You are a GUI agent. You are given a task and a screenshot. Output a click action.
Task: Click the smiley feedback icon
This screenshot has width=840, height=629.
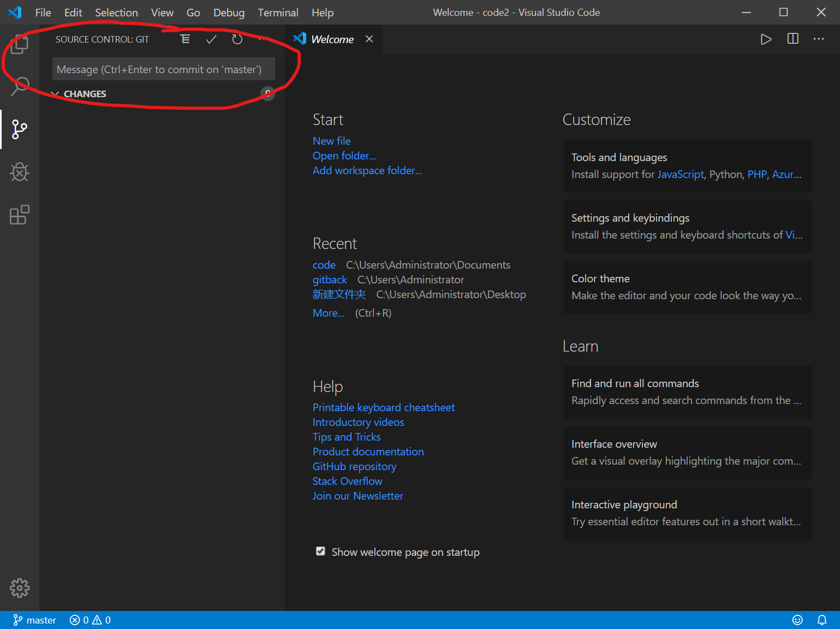pyautogui.click(x=797, y=620)
